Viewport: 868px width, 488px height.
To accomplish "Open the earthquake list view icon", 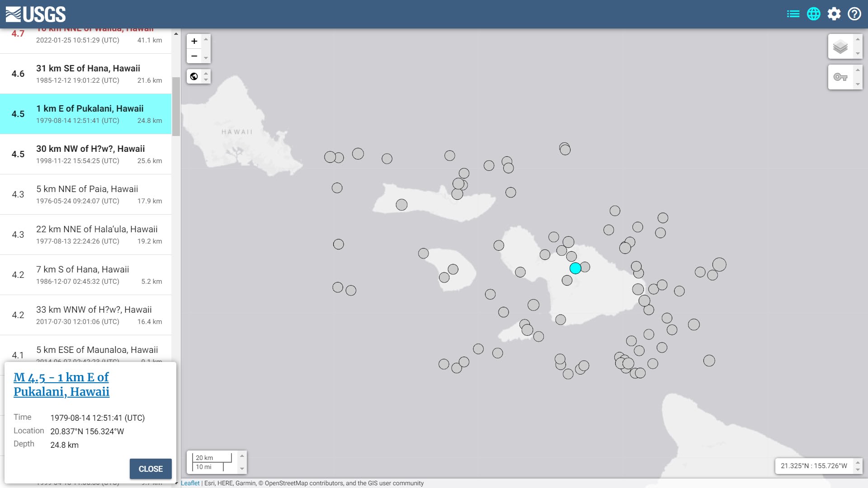I will pos(793,14).
